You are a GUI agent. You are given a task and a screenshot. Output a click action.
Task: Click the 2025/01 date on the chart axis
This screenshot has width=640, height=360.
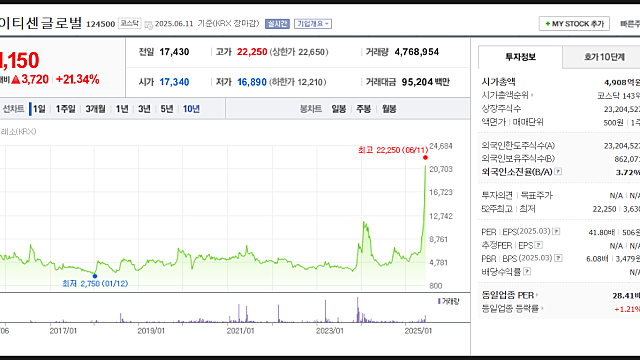point(418,331)
